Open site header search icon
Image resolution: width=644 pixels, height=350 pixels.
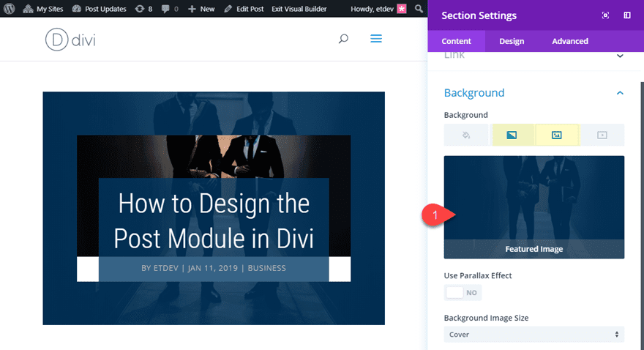(343, 39)
